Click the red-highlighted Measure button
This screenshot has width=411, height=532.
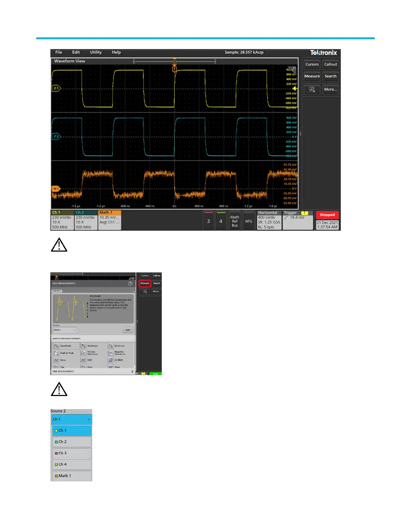tap(145, 283)
